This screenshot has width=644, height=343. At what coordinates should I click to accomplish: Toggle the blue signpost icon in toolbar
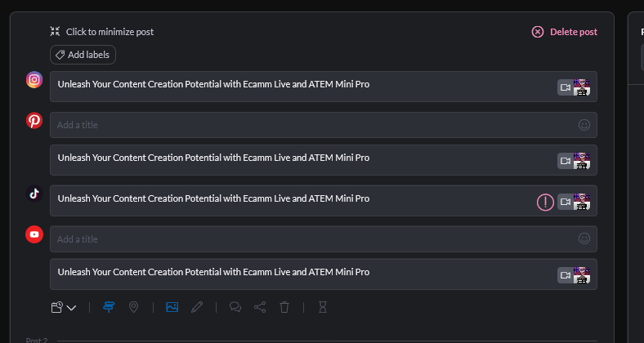[109, 307]
